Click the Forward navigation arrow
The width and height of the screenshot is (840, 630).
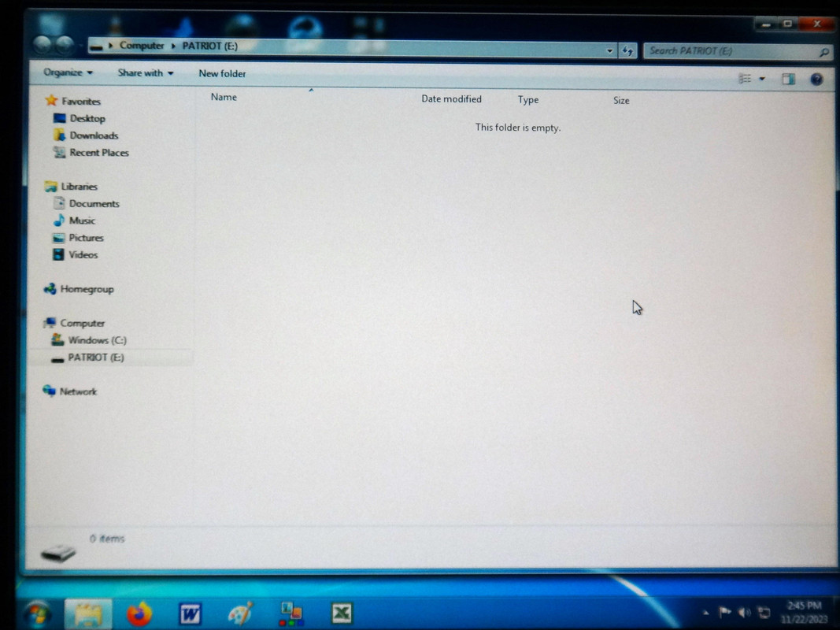(x=65, y=45)
